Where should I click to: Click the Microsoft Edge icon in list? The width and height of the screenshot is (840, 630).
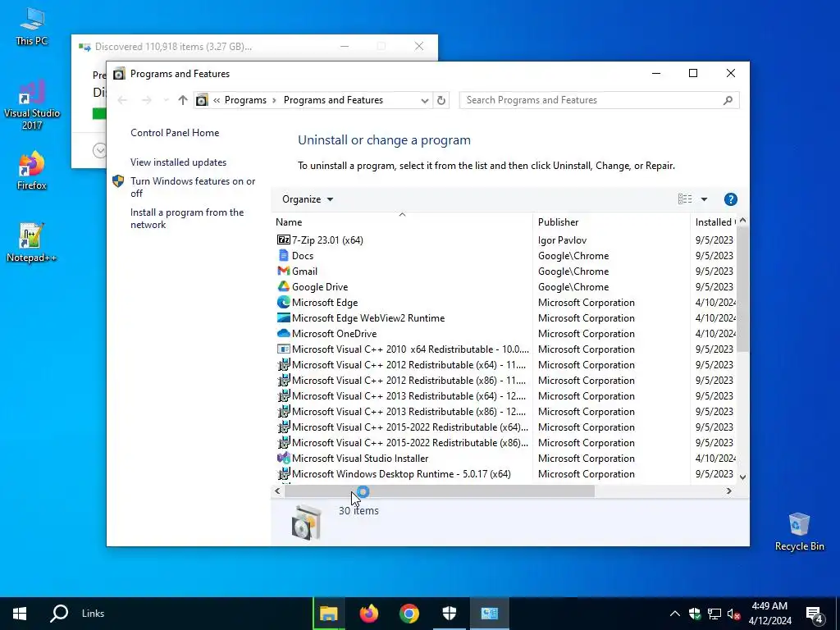tap(283, 302)
